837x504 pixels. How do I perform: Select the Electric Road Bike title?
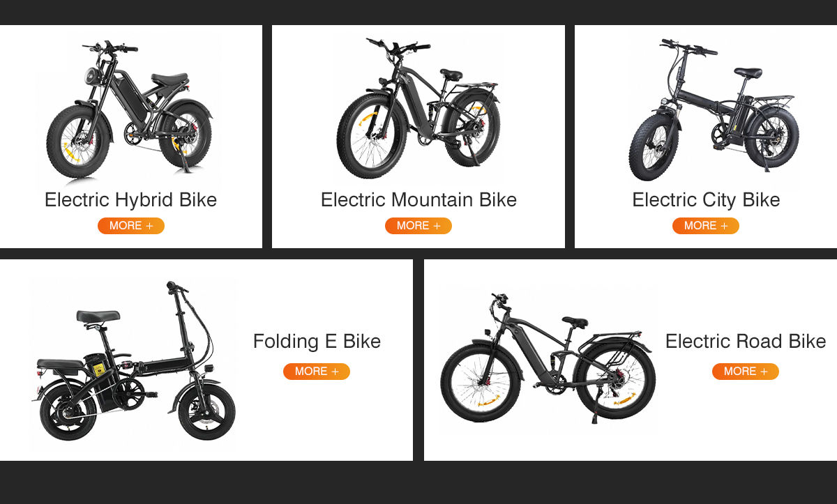(746, 342)
